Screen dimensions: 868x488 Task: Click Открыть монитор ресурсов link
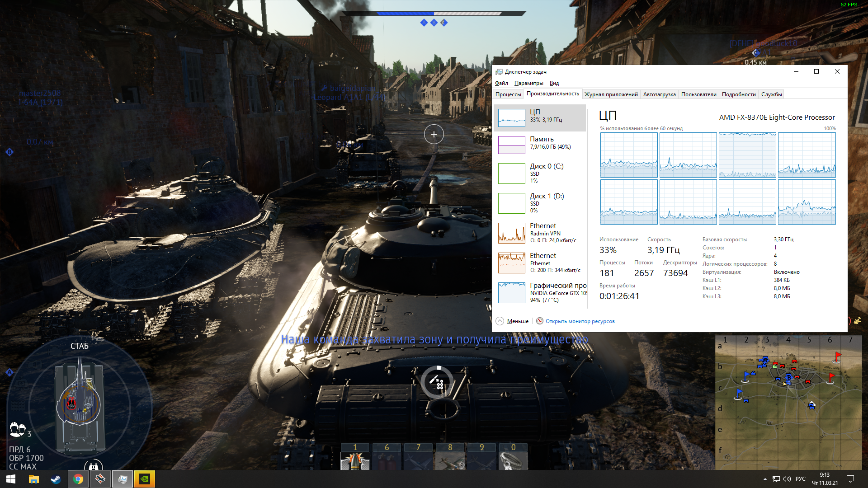[580, 321]
